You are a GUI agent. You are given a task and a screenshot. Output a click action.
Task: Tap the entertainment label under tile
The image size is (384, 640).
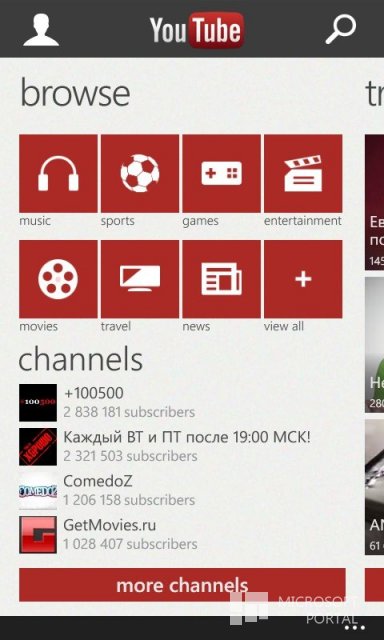[x=303, y=221]
